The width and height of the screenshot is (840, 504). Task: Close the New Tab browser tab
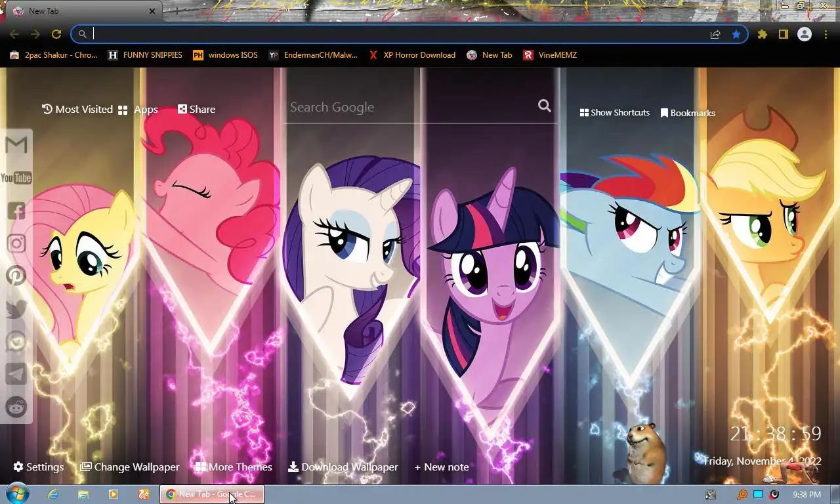tap(152, 11)
